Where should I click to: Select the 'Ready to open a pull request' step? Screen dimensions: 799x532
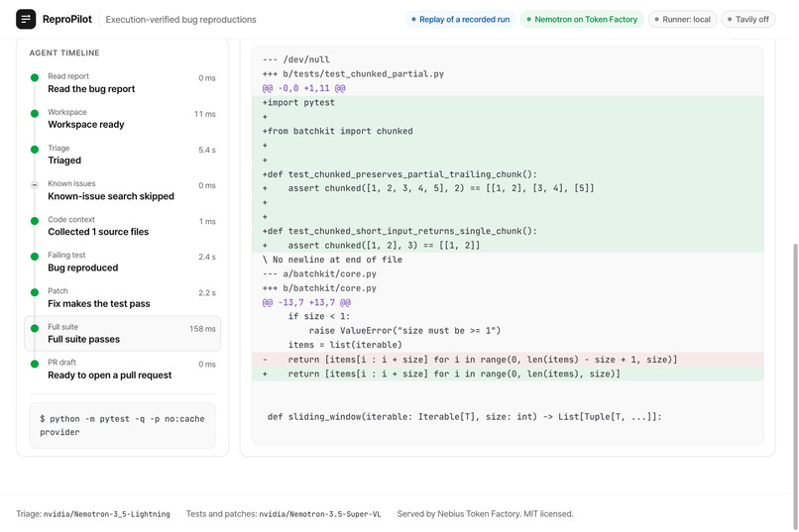[122, 370]
